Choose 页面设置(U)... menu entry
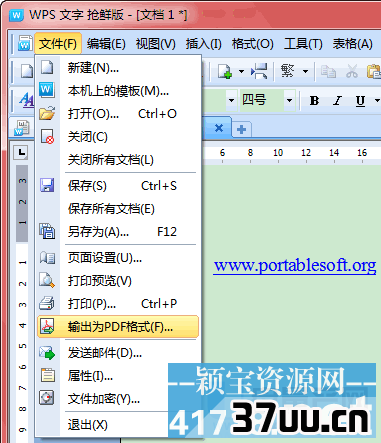 [118, 258]
